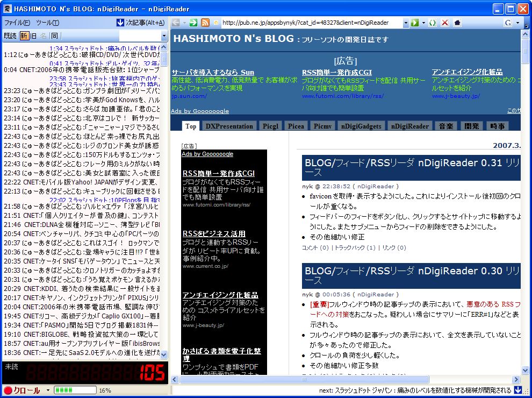Click the unread counter display showing 105
The width and height of the screenshot is (532, 398).
(x=85, y=373)
